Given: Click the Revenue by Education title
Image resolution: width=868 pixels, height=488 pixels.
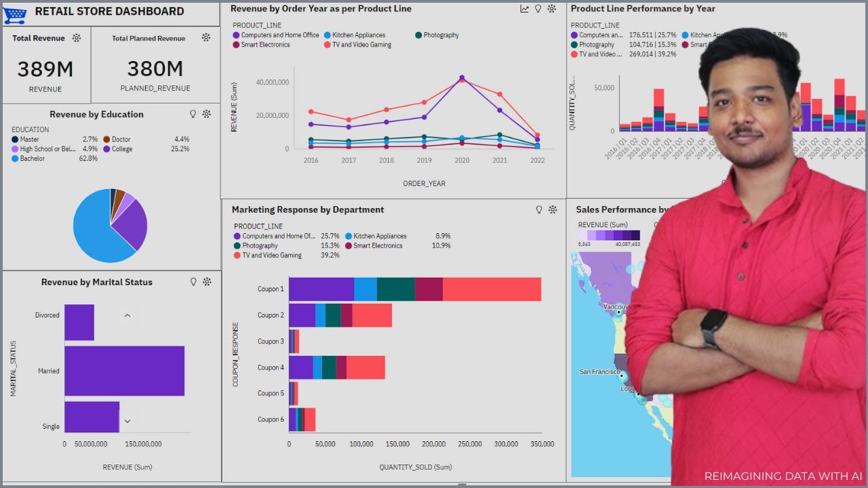Looking at the screenshot, I should coord(96,115).
